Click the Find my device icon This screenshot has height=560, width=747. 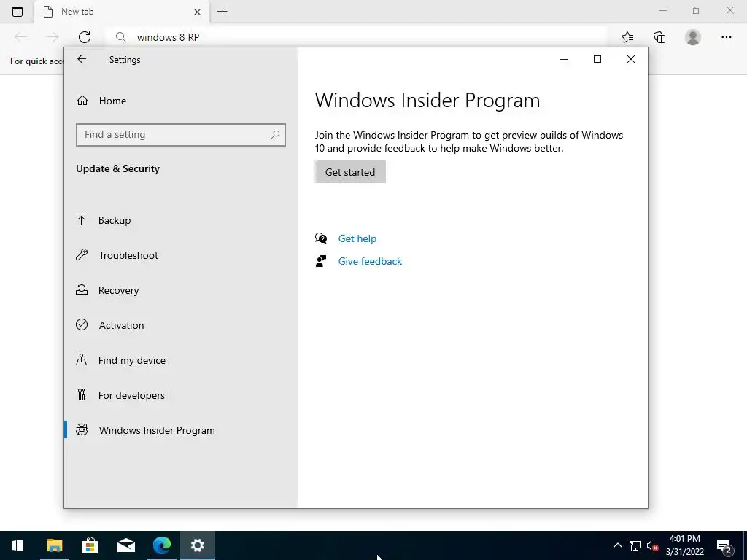82,359
